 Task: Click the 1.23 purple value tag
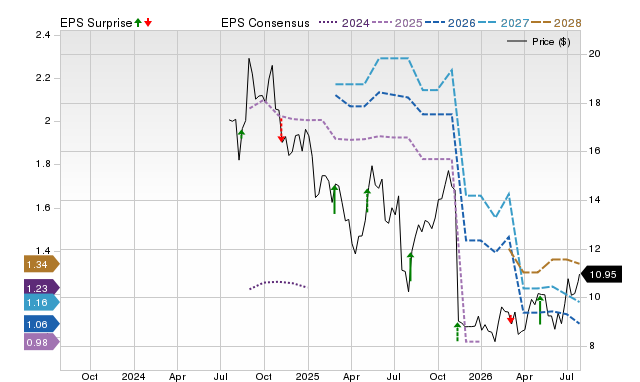pos(42,288)
